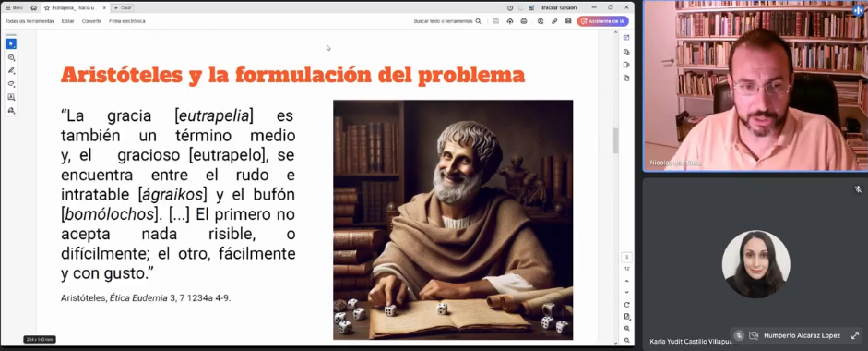Select the highlighter pen tool

click(x=11, y=70)
